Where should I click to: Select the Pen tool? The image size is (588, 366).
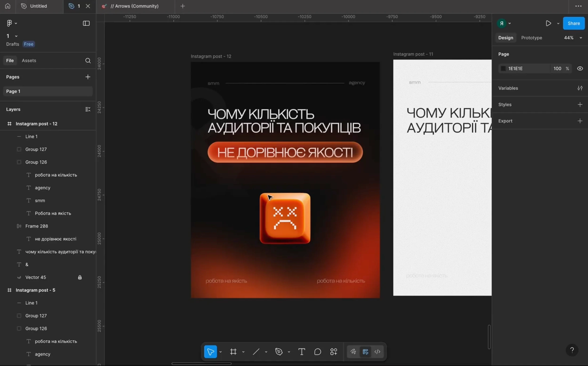279,352
